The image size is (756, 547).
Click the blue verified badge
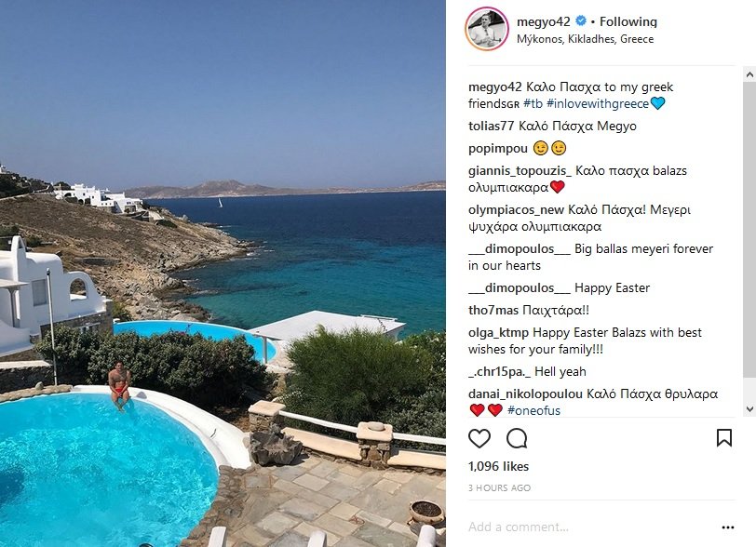[x=581, y=20]
